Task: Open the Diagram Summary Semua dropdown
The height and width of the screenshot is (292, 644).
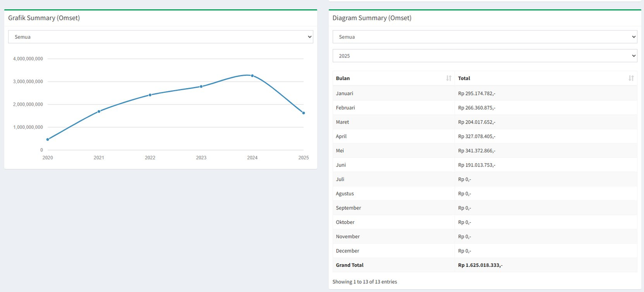Action: point(485,37)
